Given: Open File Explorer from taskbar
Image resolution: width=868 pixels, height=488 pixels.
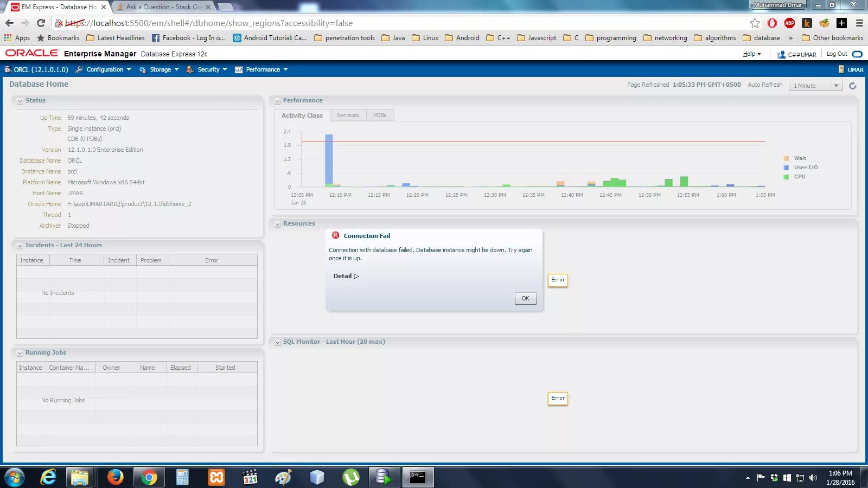Looking at the screenshot, I should pos(79,477).
